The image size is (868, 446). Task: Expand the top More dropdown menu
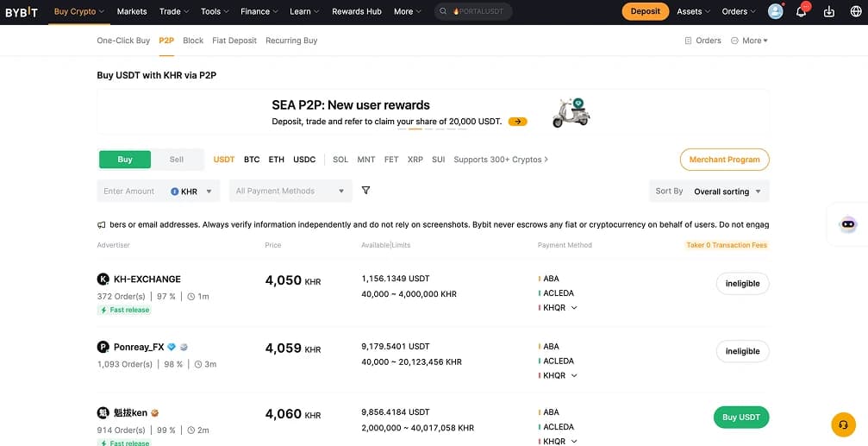408,11
